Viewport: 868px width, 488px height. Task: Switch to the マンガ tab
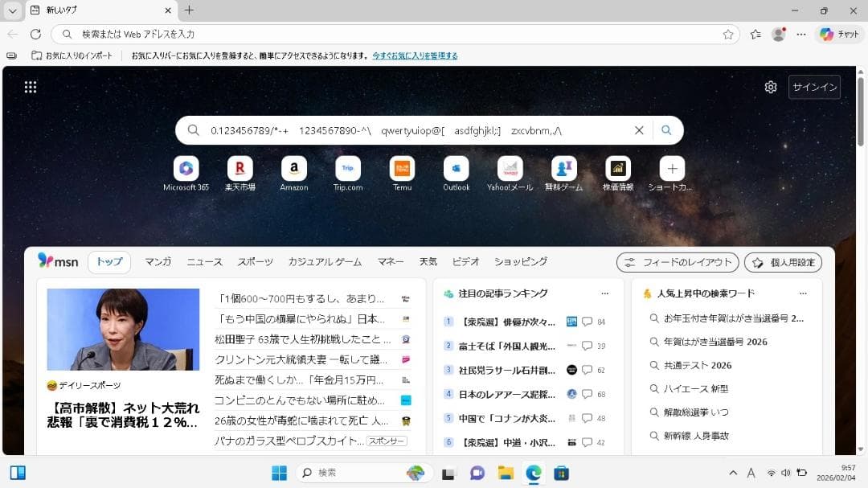[x=158, y=262]
